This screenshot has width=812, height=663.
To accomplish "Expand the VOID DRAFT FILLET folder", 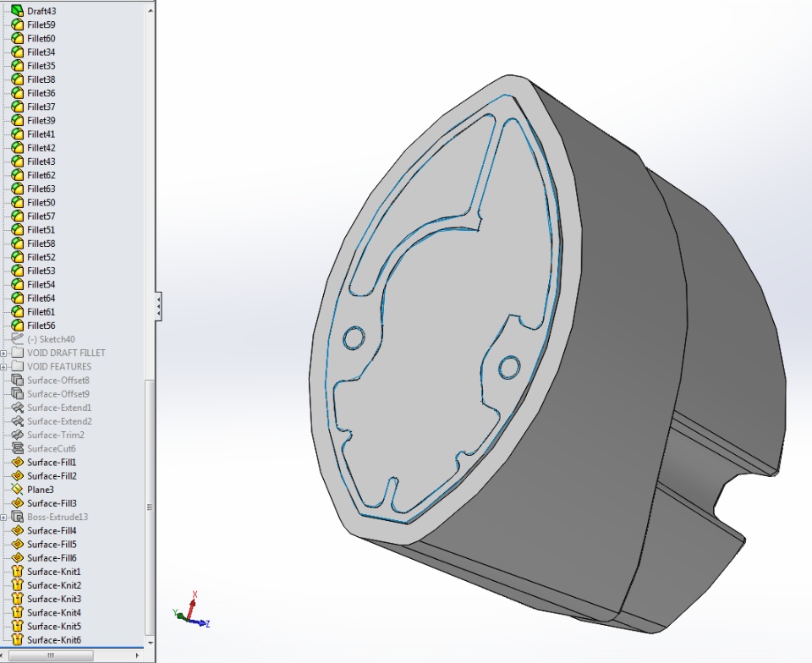I will click(x=3, y=353).
